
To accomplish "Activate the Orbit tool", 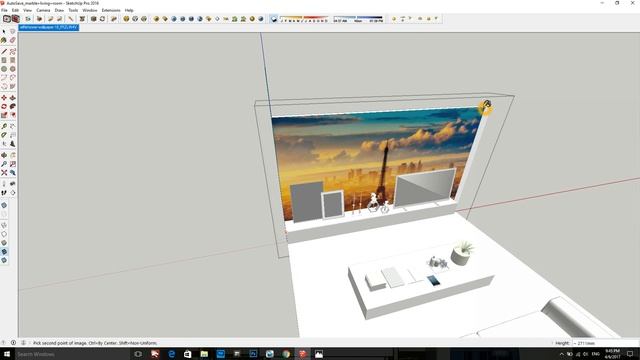I will (4, 155).
